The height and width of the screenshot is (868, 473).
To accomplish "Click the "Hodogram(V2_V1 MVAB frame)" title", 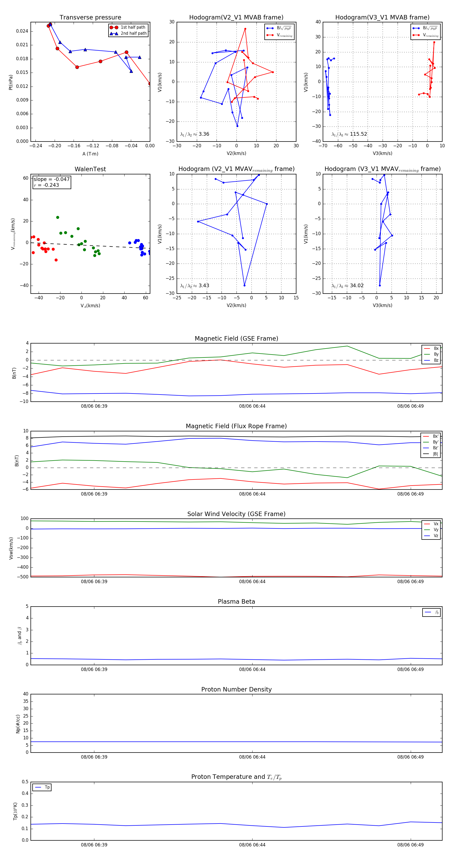I will (x=236, y=18).
